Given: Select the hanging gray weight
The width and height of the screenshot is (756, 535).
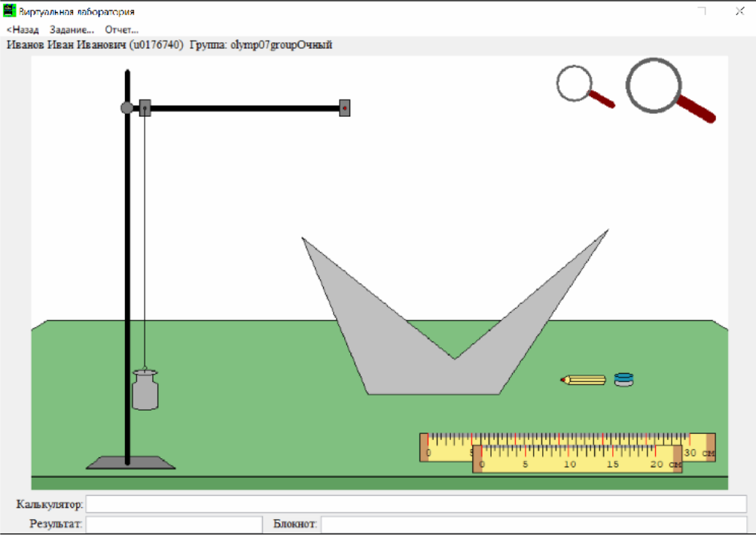Looking at the screenshot, I should [x=145, y=390].
